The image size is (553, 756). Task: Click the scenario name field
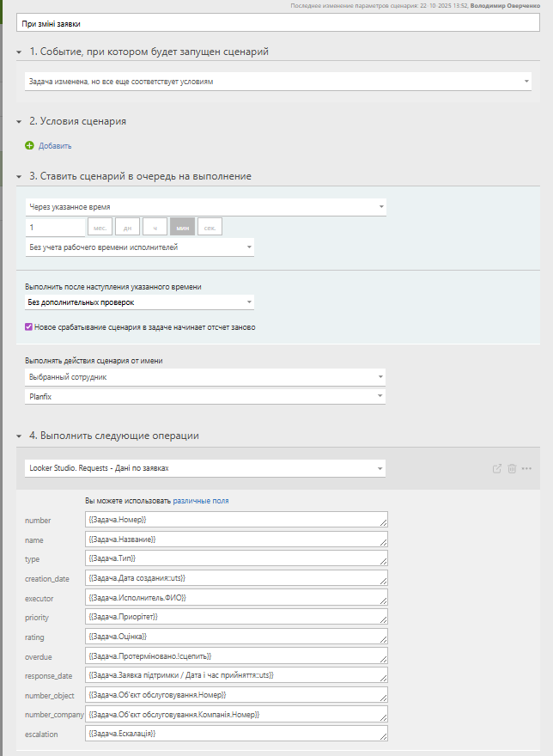tap(278, 24)
